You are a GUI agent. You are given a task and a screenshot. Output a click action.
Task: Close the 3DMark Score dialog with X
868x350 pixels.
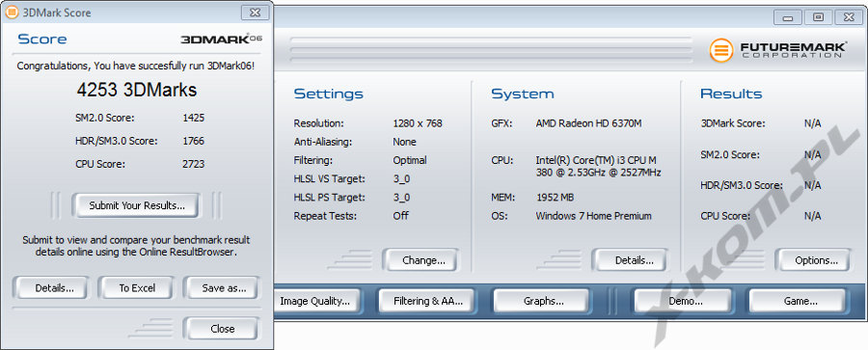pyautogui.click(x=255, y=13)
